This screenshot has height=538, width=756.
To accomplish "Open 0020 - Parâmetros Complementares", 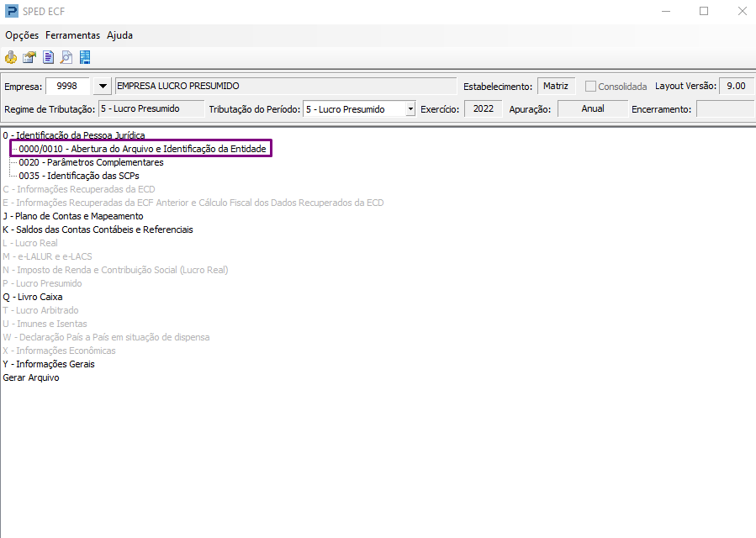I will click(91, 162).
